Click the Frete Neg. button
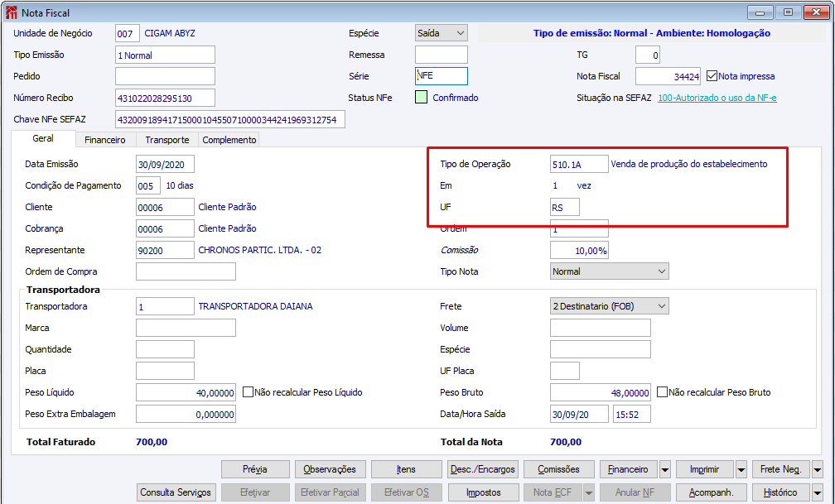 coord(781,469)
